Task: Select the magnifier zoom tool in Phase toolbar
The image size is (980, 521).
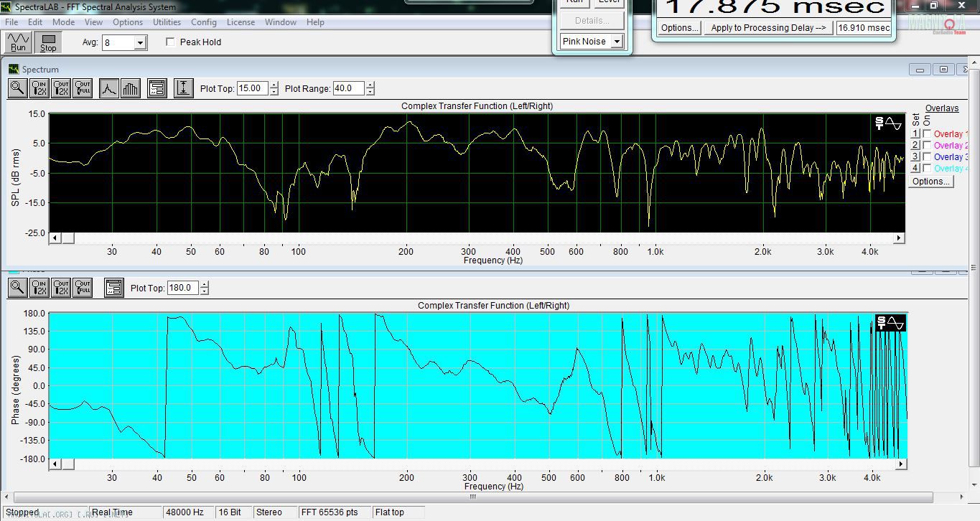Action: [18, 288]
